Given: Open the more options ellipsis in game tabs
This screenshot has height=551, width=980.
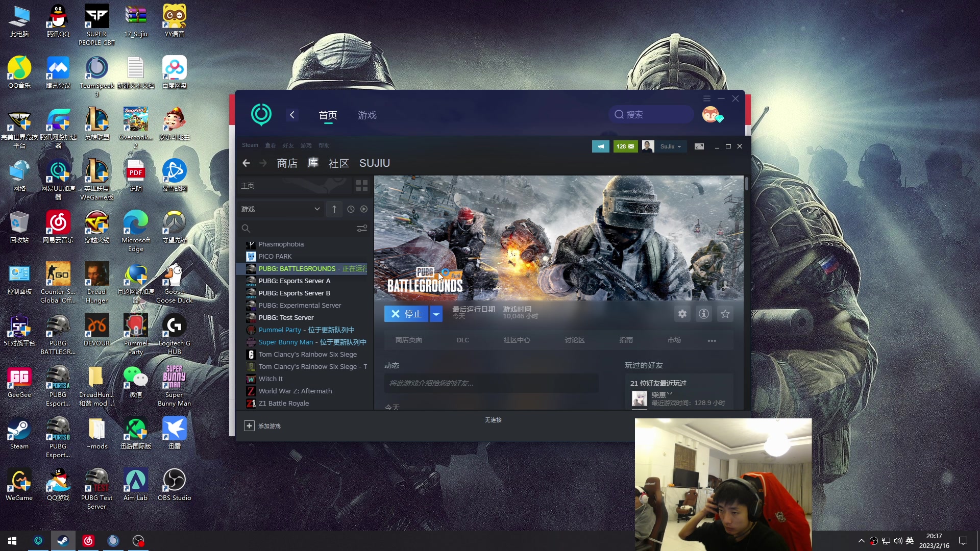Looking at the screenshot, I should click(712, 340).
